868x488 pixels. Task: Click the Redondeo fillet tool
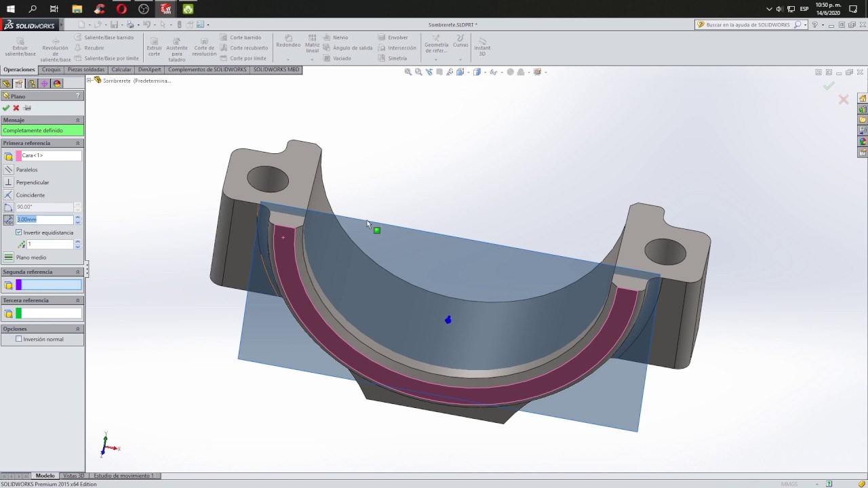pos(288,41)
